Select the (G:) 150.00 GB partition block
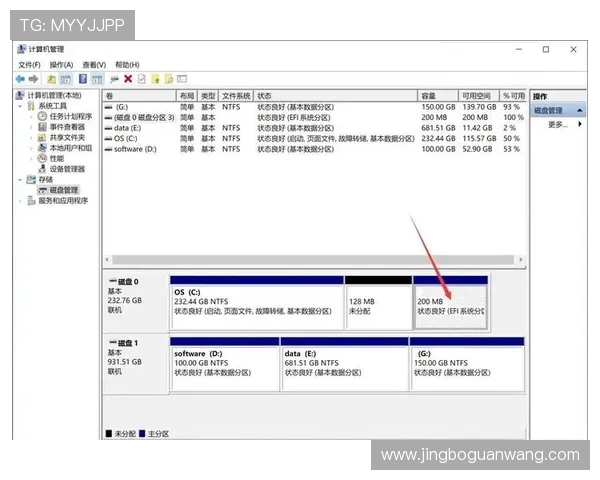 (x=467, y=364)
